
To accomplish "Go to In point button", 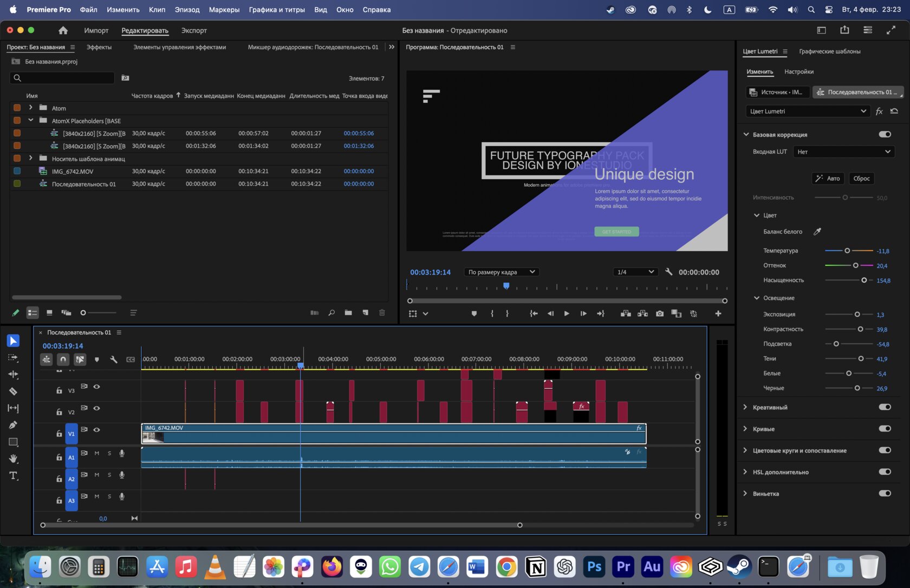I will 534,313.
